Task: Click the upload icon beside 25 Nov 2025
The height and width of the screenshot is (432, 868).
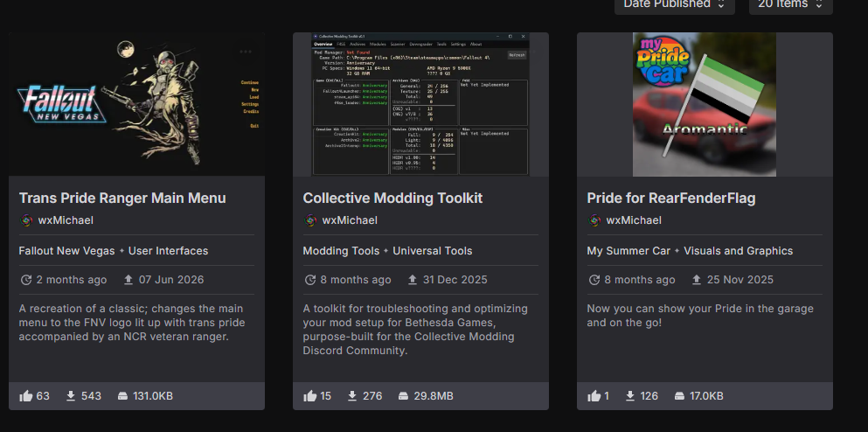Action: pyautogui.click(x=697, y=280)
